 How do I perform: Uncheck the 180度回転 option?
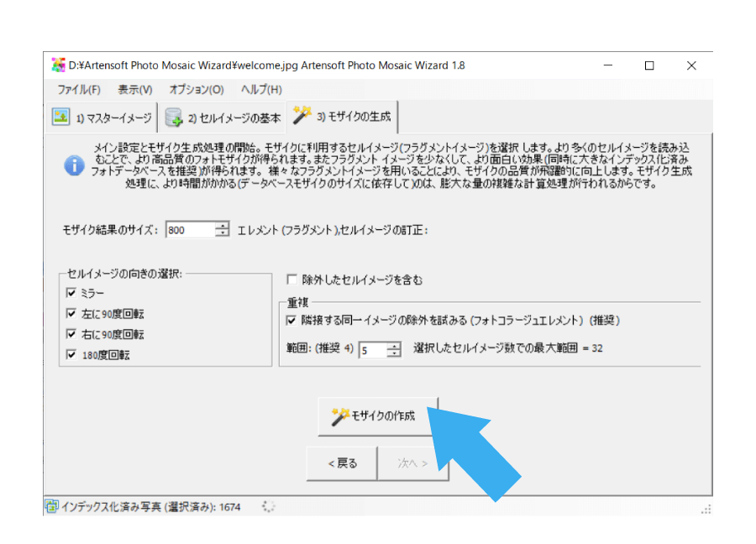(x=71, y=355)
